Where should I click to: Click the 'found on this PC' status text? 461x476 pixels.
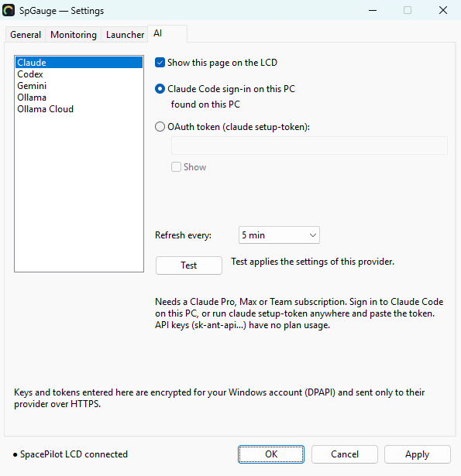(205, 104)
